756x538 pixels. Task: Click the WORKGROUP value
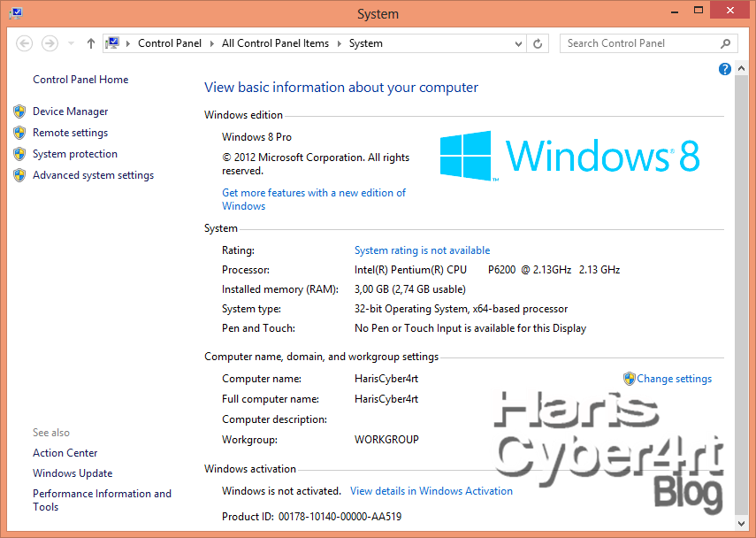click(x=386, y=440)
